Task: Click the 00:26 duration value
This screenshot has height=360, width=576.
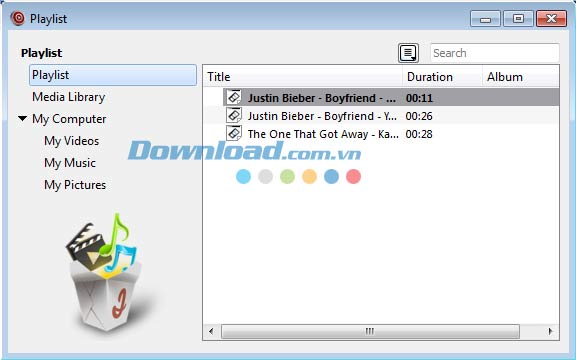Action: point(419,116)
